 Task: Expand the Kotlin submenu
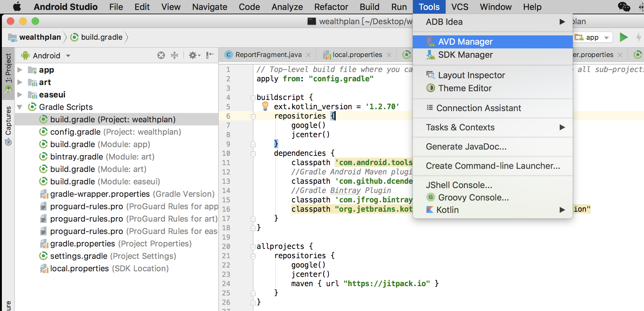point(492,210)
